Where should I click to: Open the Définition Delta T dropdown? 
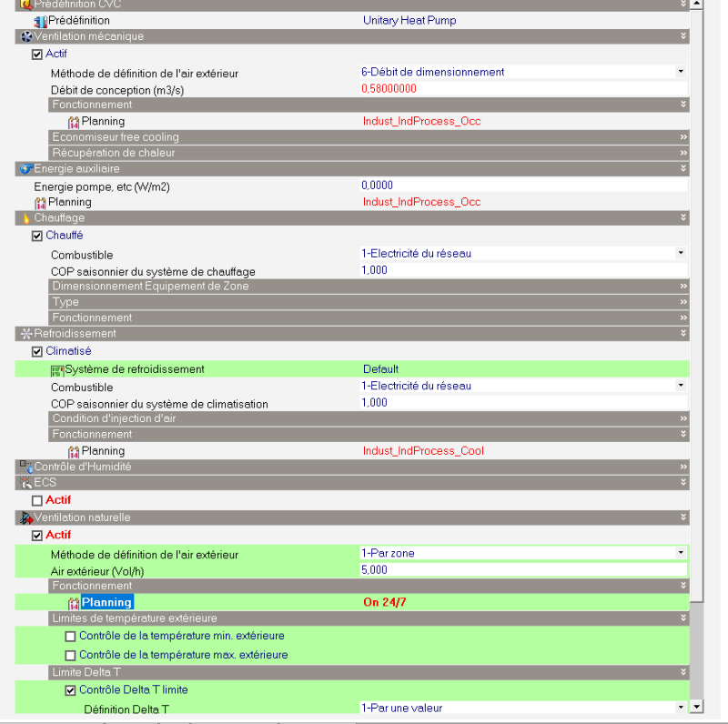680,708
